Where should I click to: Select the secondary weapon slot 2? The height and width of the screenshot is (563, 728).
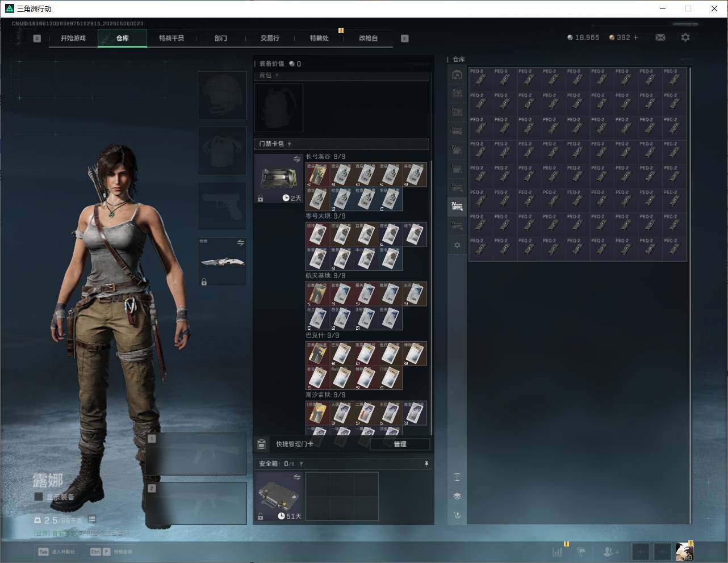click(196, 503)
